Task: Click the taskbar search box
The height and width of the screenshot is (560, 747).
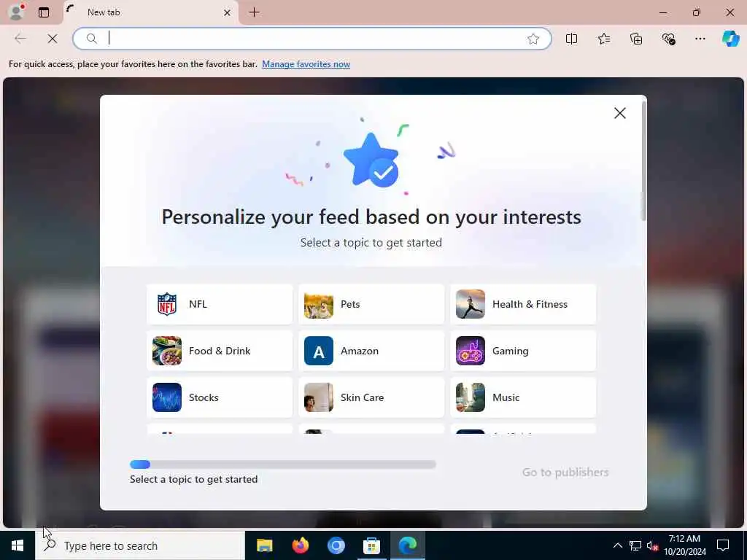Action: tap(140, 545)
